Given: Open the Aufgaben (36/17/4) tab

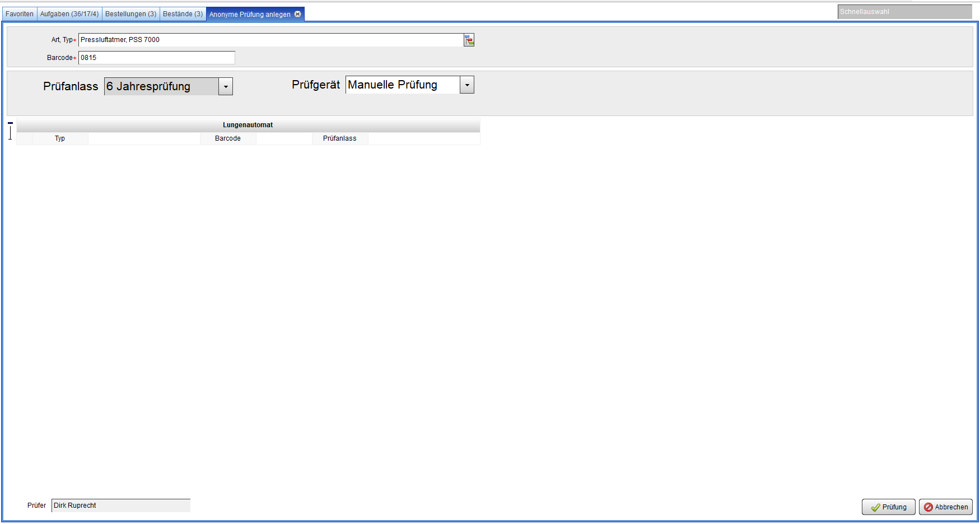Looking at the screenshot, I should pyautogui.click(x=69, y=14).
